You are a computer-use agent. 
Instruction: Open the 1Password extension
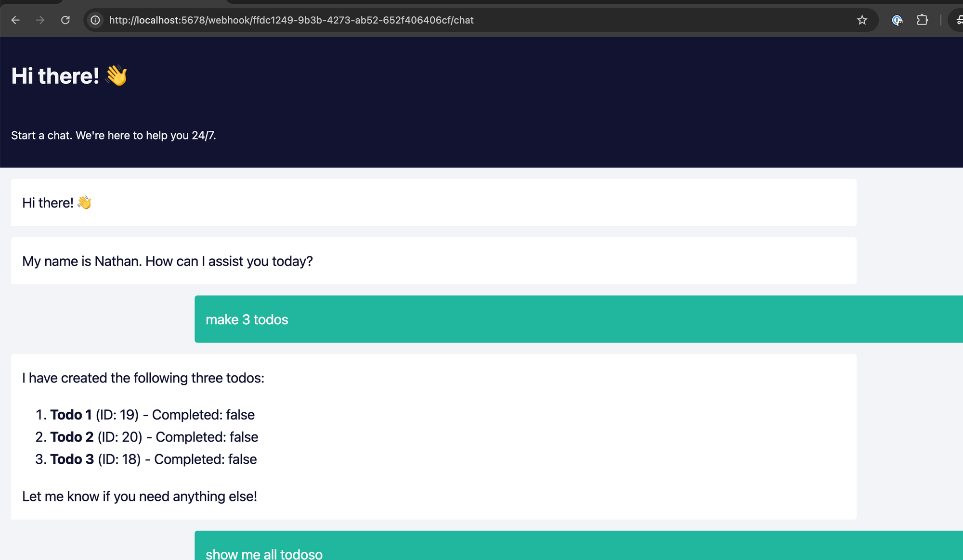[897, 20]
